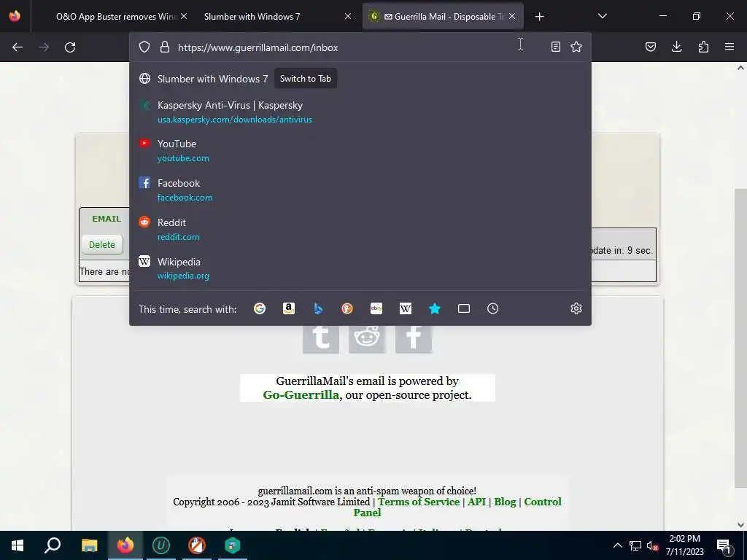Share via the Reddit icon on page

[367, 339]
